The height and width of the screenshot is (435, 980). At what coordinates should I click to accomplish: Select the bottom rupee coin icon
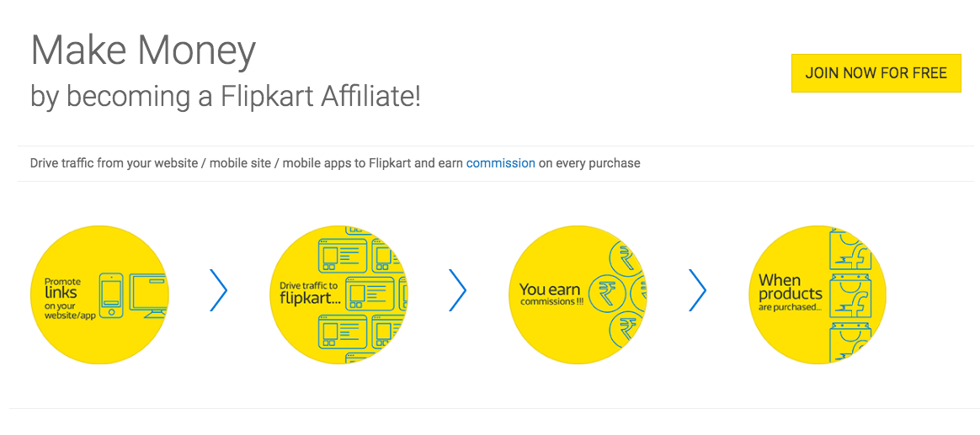click(x=627, y=330)
